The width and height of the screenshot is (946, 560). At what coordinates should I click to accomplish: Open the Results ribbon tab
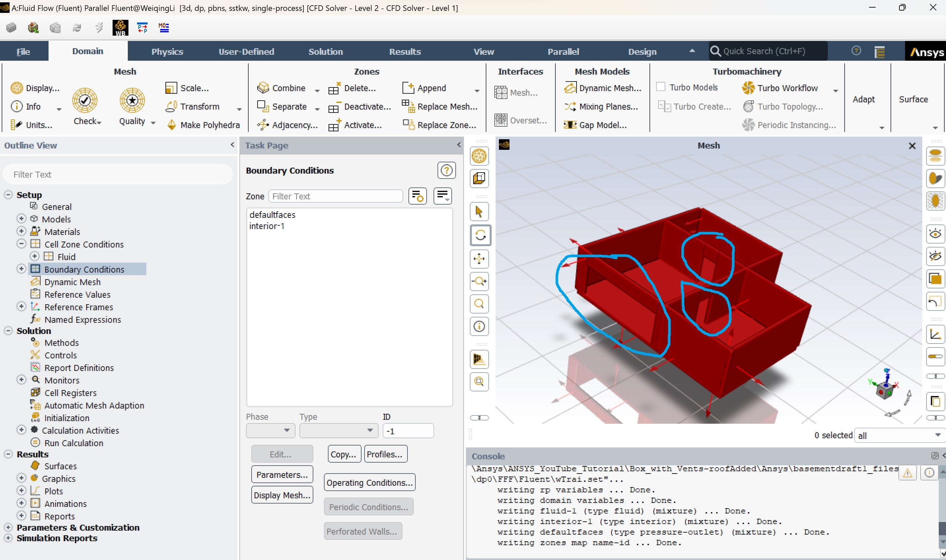pyautogui.click(x=405, y=52)
